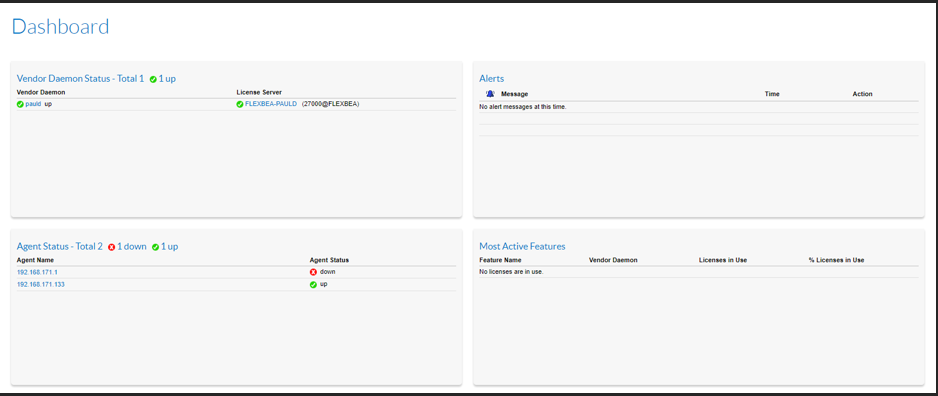
Task: Click 'up' status text for 192.168.171.133
Action: pos(324,284)
